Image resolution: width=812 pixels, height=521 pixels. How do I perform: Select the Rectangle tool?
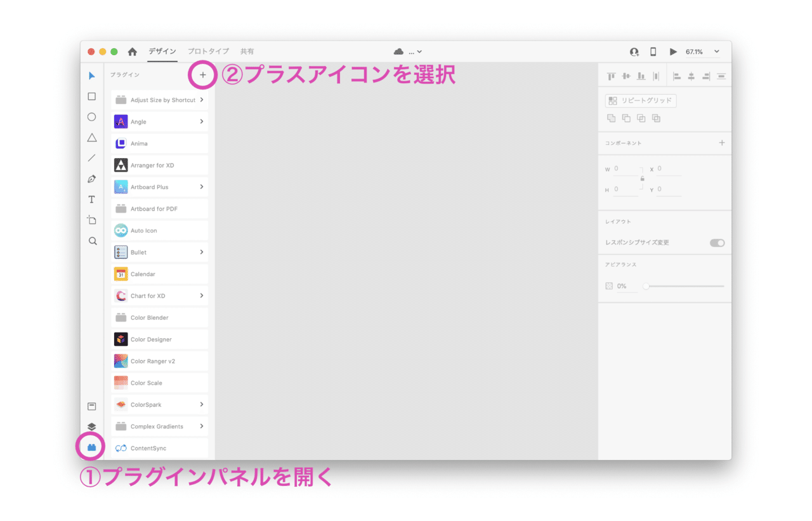click(92, 96)
